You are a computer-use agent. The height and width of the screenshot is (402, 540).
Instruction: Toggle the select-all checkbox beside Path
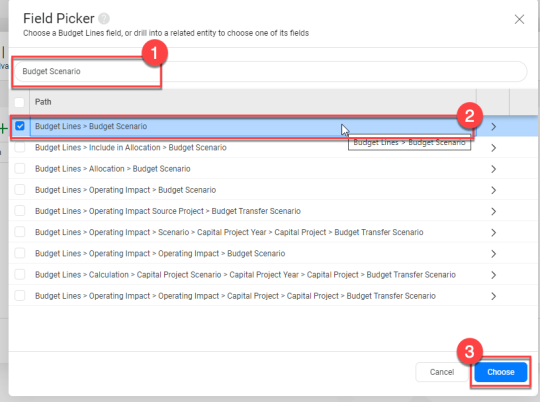click(x=19, y=102)
